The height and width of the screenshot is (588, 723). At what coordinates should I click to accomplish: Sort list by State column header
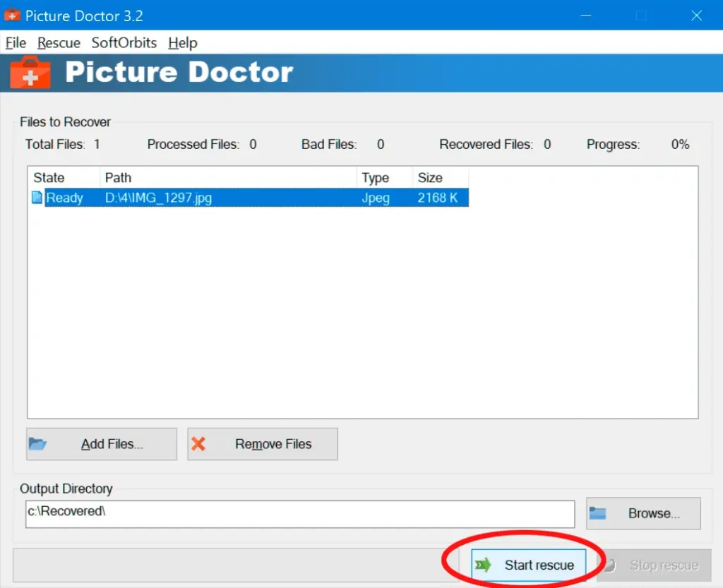pyautogui.click(x=63, y=177)
